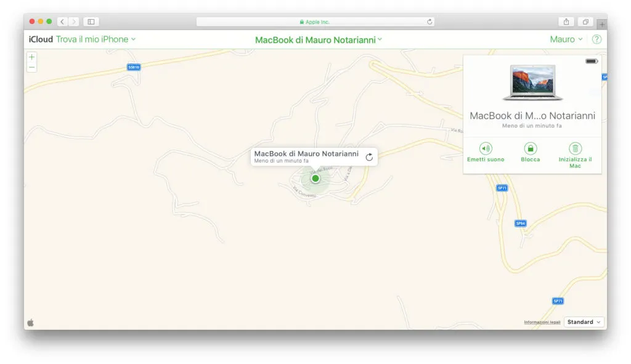Viewport: 631px width, 364px height.
Task: Zoom out with the minus map control
Action: point(31,67)
